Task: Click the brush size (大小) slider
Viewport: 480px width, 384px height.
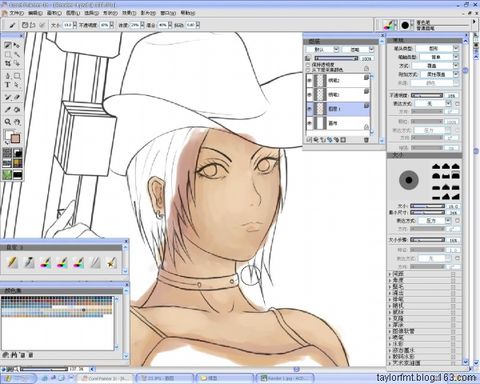Action: (427, 206)
